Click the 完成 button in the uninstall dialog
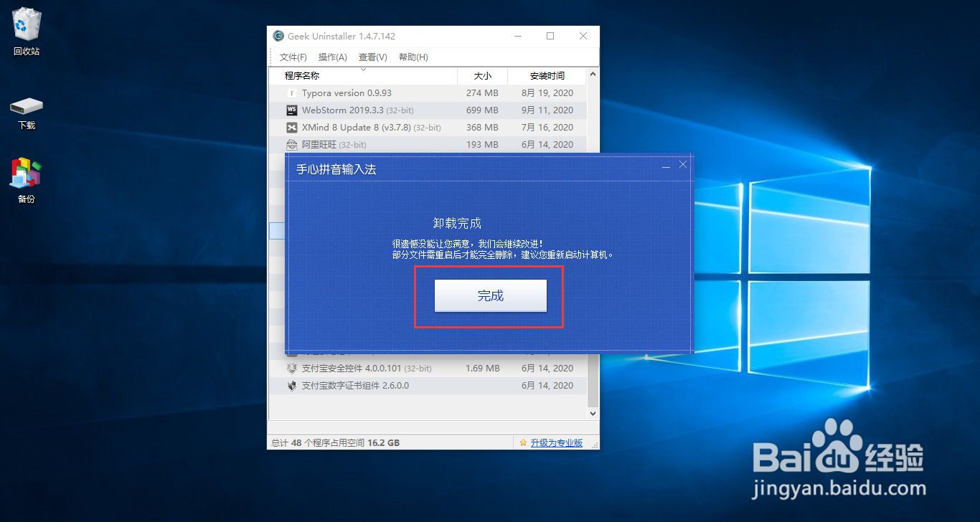This screenshot has height=522, width=980. pyautogui.click(x=490, y=295)
